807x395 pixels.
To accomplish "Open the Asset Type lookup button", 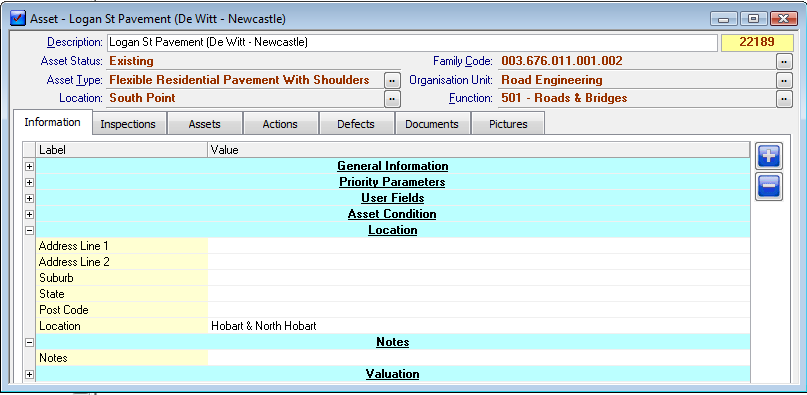I will [x=392, y=81].
